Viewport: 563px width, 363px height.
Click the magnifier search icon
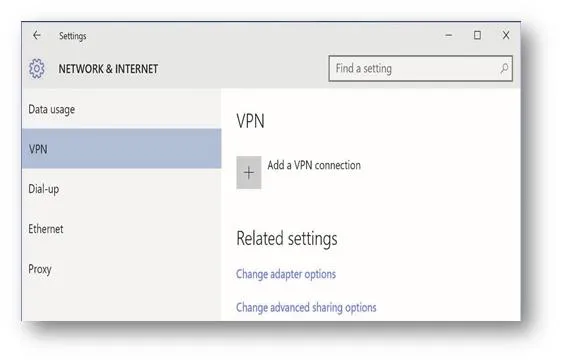click(504, 68)
